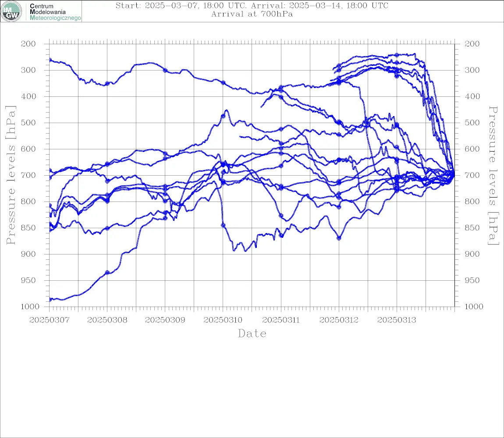Screen dimensions: 504x438
Task: Click the right axis 950 label
Action: pyautogui.click(x=472, y=280)
